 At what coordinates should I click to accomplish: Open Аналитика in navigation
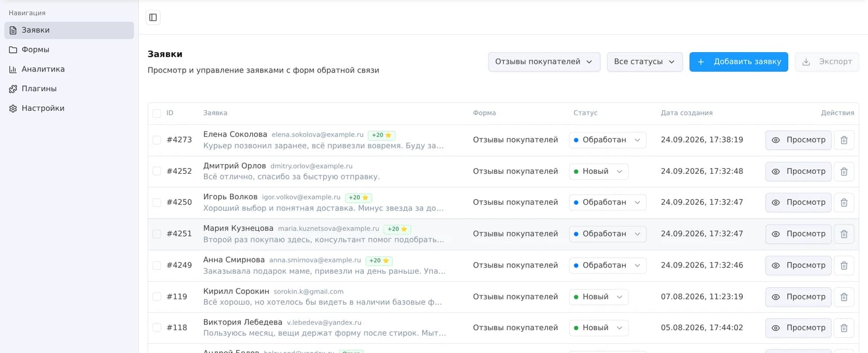tap(69, 70)
